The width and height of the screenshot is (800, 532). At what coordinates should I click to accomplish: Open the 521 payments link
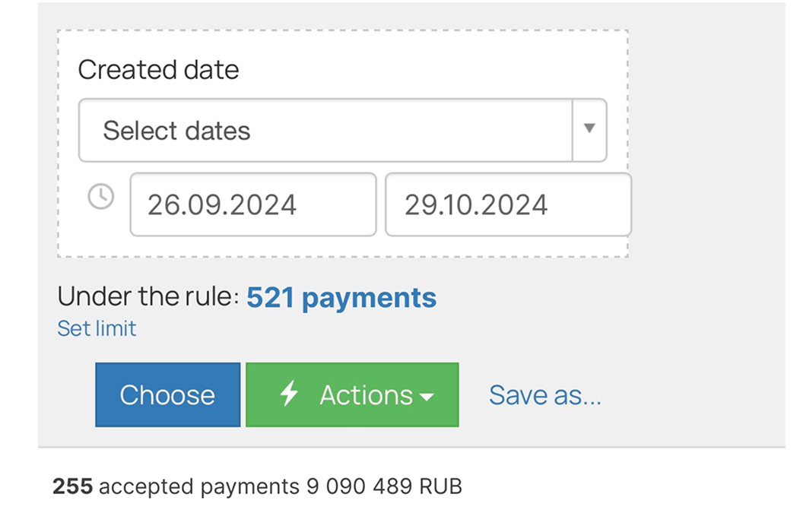(341, 297)
